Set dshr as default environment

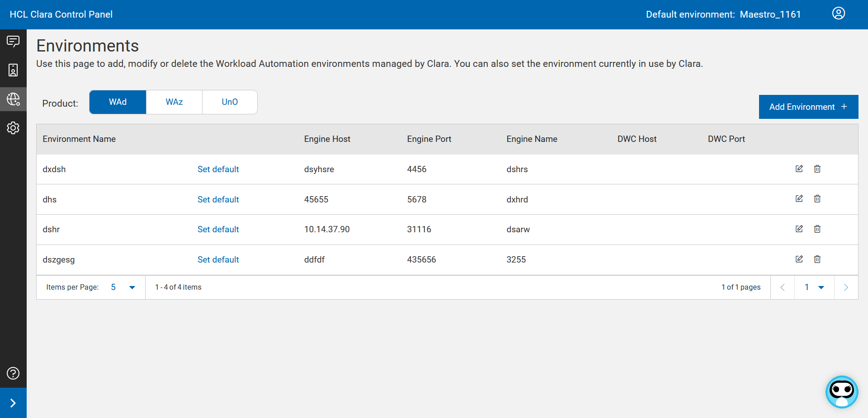218,230
